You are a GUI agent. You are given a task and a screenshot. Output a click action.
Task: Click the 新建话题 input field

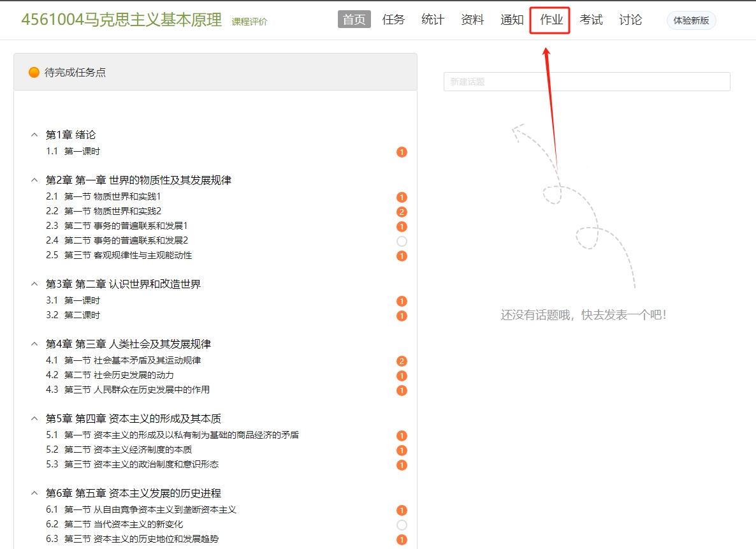(x=586, y=82)
